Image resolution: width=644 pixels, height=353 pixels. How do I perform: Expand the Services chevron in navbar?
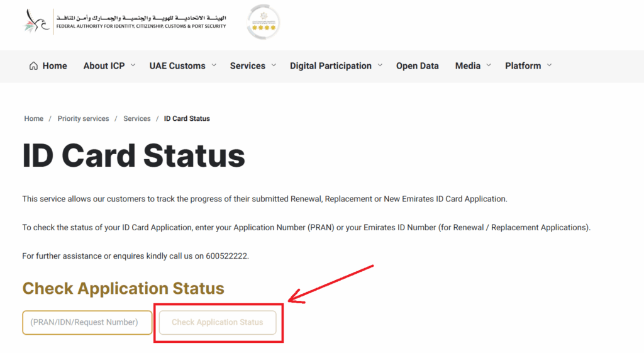pos(274,65)
